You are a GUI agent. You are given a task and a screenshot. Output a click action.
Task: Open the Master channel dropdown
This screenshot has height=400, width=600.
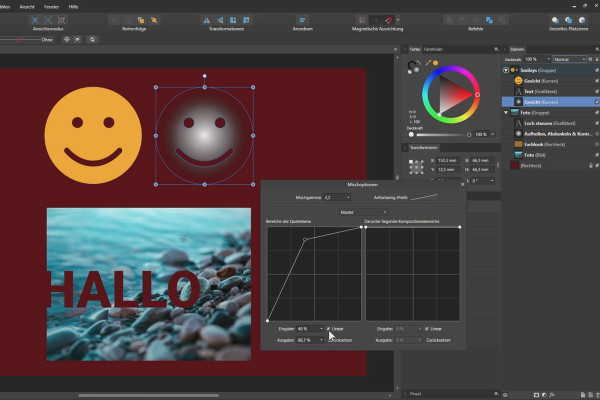[363, 212]
